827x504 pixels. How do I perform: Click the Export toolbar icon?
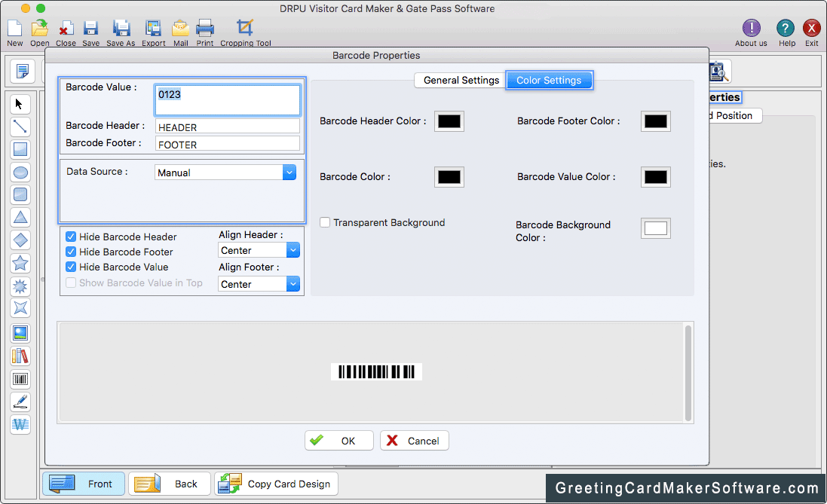point(154,29)
